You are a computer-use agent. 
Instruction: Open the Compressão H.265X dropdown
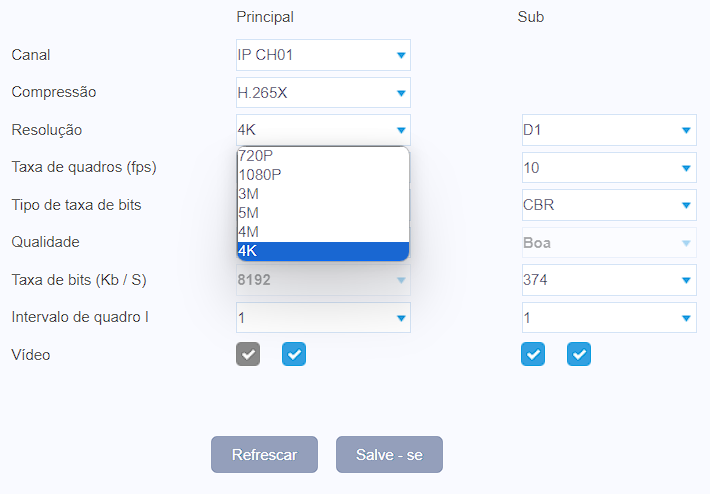tap(323, 93)
